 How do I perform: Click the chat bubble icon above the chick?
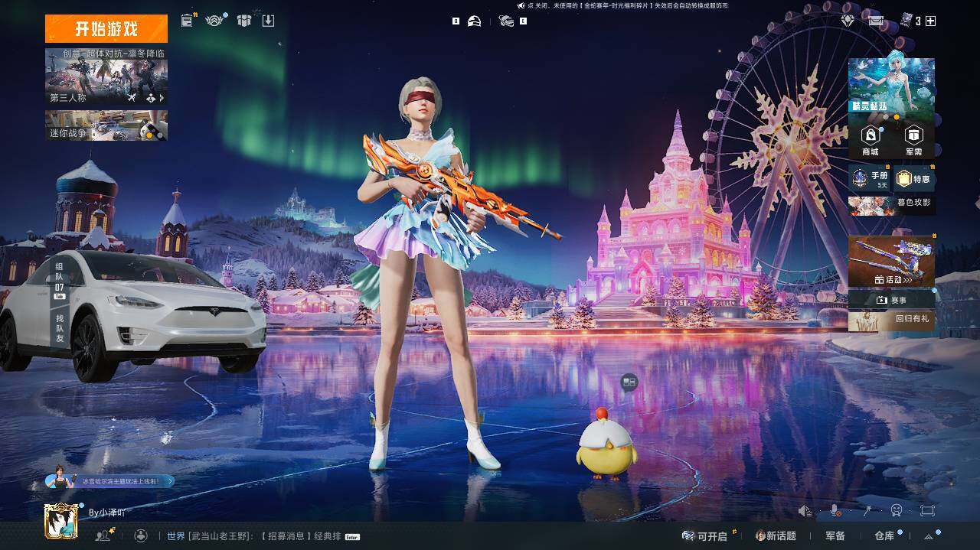pos(629,381)
